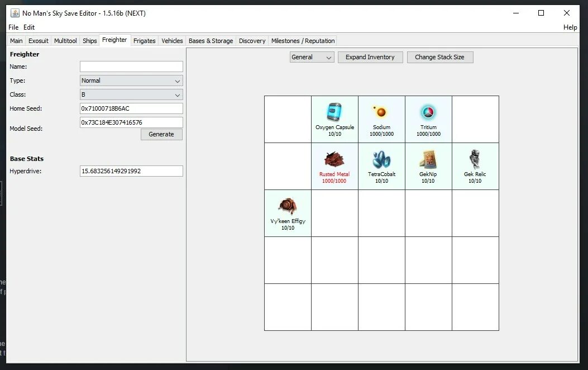Click the Hyperdrive label
Image resolution: width=588 pixels, height=370 pixels.
click(x=26, y=171)
